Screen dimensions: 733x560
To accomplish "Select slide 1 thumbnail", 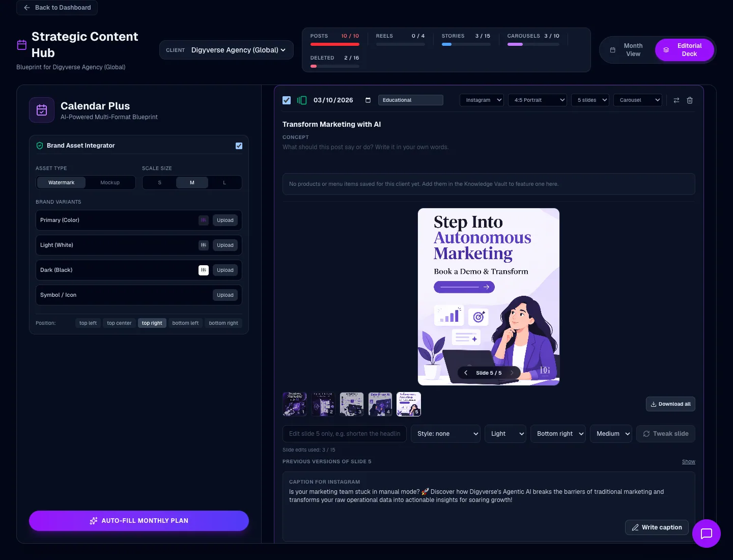I will 295,404.
